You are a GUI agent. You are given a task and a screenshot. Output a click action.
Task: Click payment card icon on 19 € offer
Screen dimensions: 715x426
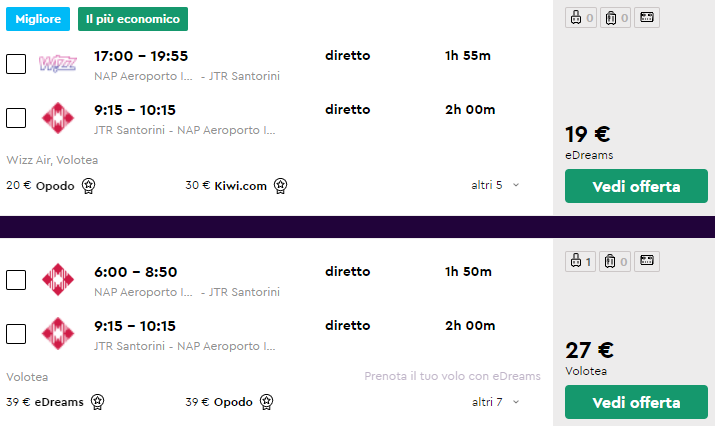(x=648, y=18)
